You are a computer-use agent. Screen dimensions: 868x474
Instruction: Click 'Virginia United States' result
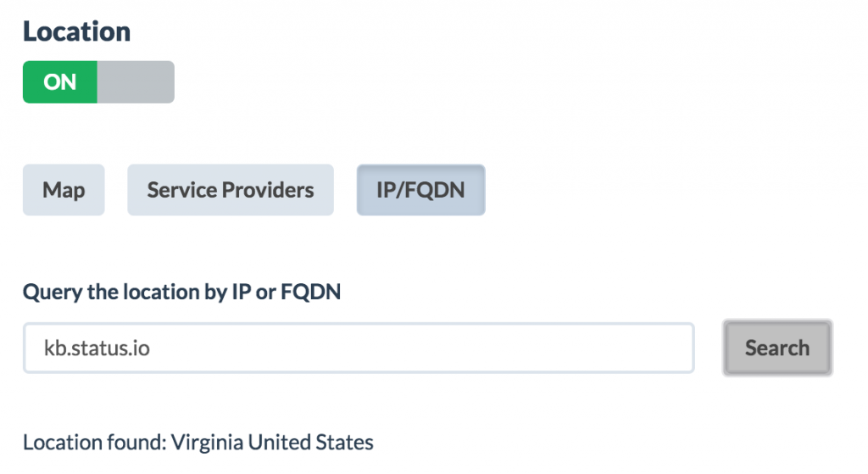[x=272, y=443]
